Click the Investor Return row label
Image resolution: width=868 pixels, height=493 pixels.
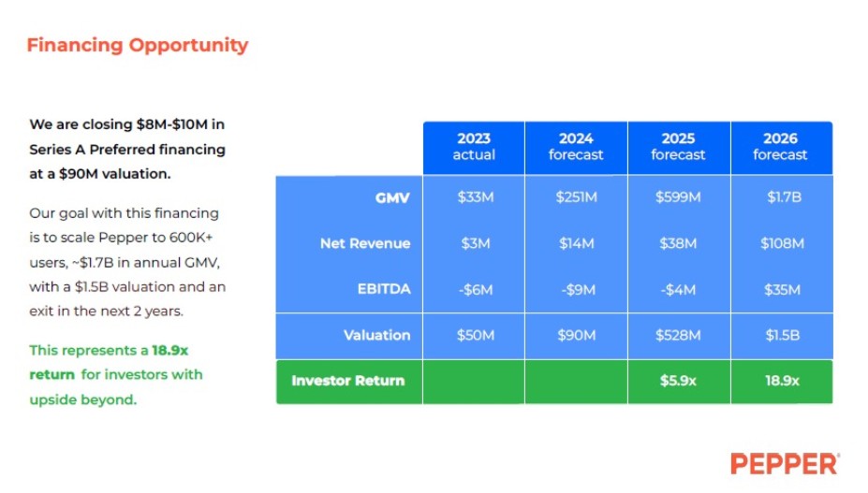point(348,381)
